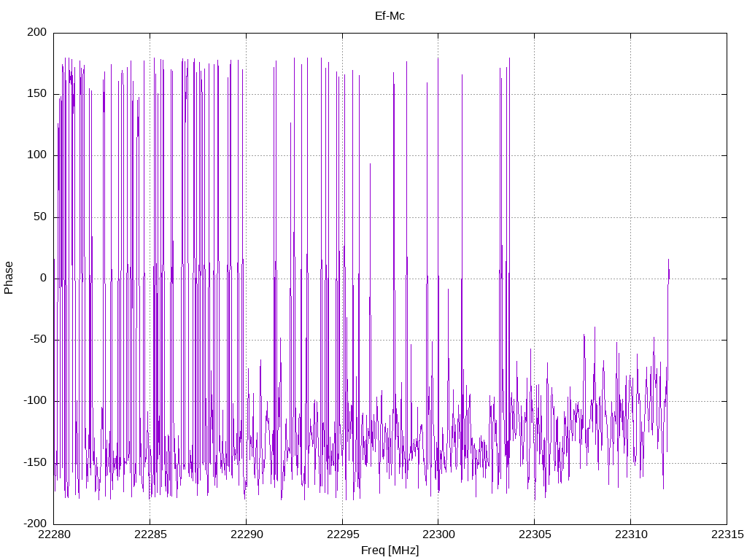Image resolution: width=747 pixels, height=560 pixels.
Task: Click the y-axis tick label 200
Action: pos(37,32)
